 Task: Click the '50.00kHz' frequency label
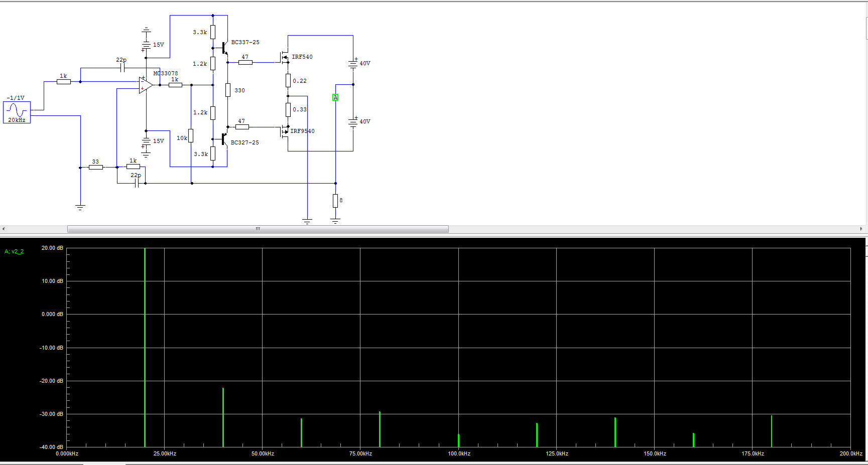point(263,453)
